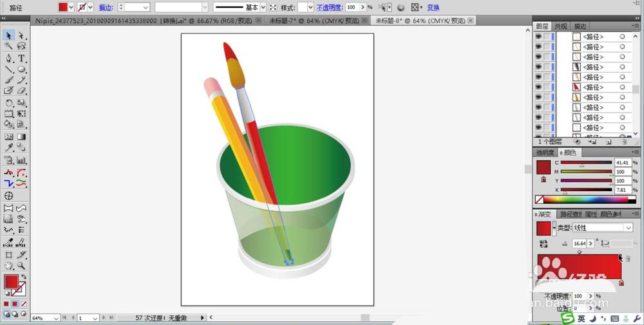Click the 描边 link in control bar
The width and height of the screenshot is (644, 325).
point(106,7)
